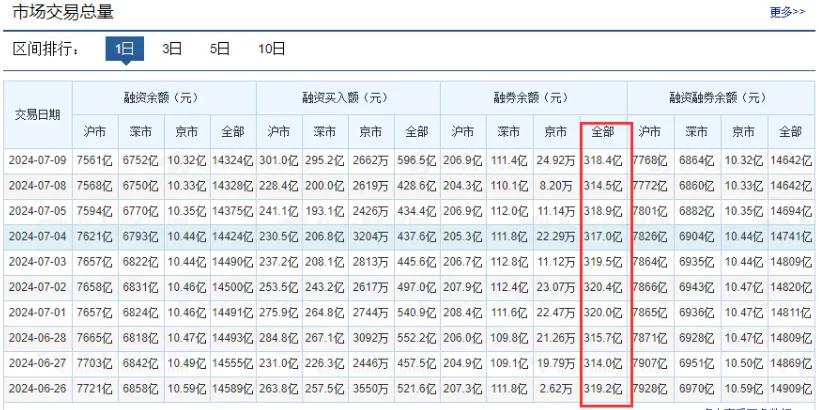Image resolution: width=819 pixels, height=410 pixels.
Task: Click the 3204万 cell in 2024-07-04 row
Action: pos(371,237)
